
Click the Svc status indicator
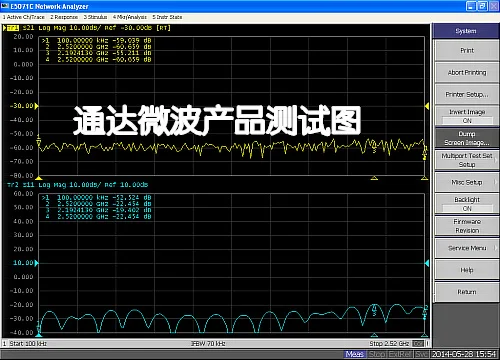pyautogui.click(x=421, y=354)
